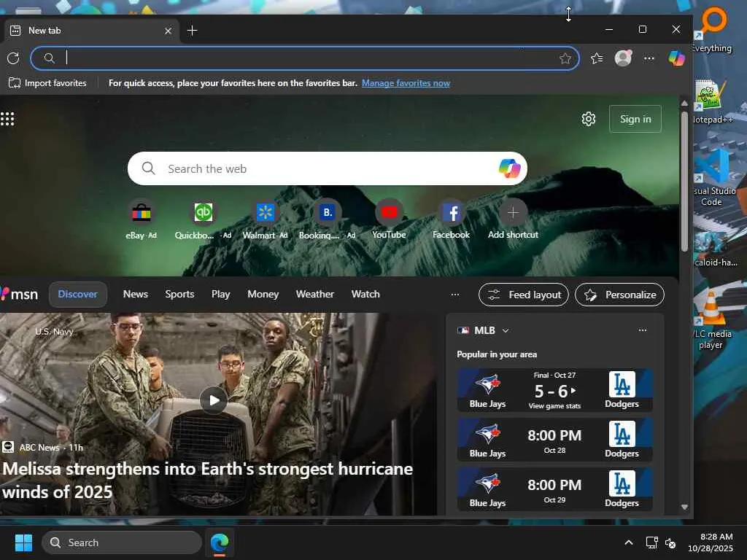Show hidden system tray icons chevron
This screenshot has height=560, width=747.
[628, 542]
